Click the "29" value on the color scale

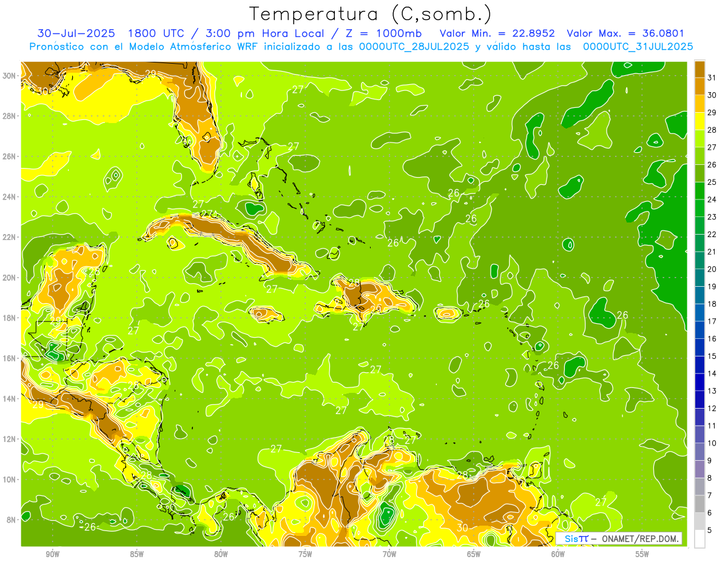pyautogui.click(x=712, y=112)
